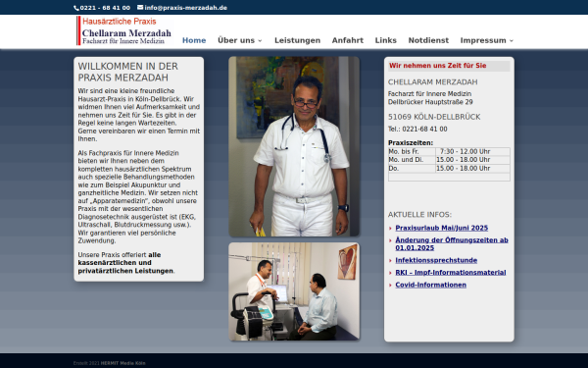
Task: Call phone number 0221 - 68 41 00
Action: (x=105, y=8)
